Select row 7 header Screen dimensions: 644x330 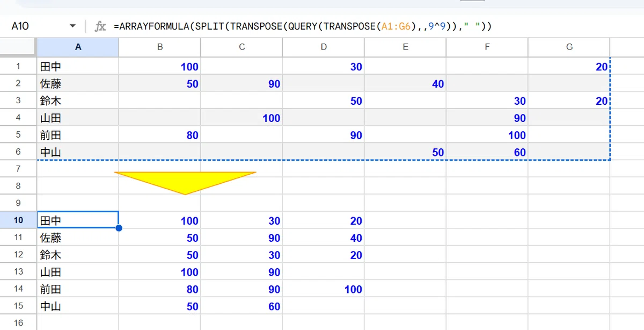tap(18, 169)
